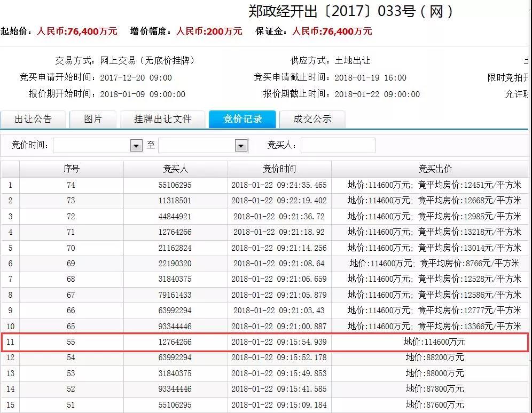The width and height of the screenshot is (532, 413).
Task: Expand the end time dropdown arrow after 至
Action: click(241, 146)
